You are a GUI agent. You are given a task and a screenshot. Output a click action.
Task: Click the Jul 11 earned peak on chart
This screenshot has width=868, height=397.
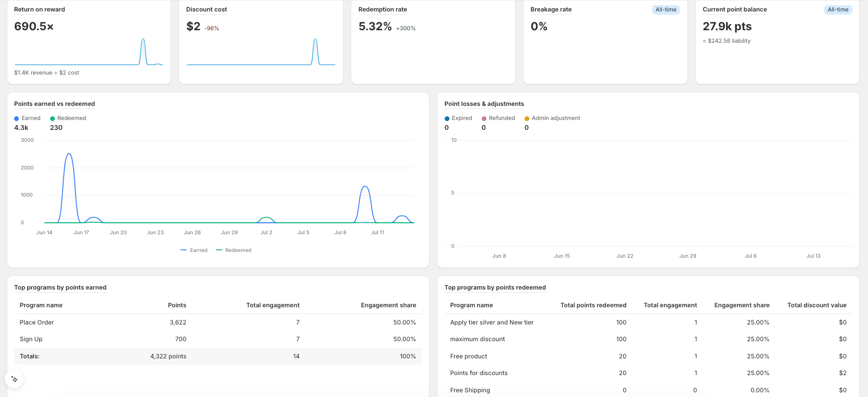tap(365, 187)
